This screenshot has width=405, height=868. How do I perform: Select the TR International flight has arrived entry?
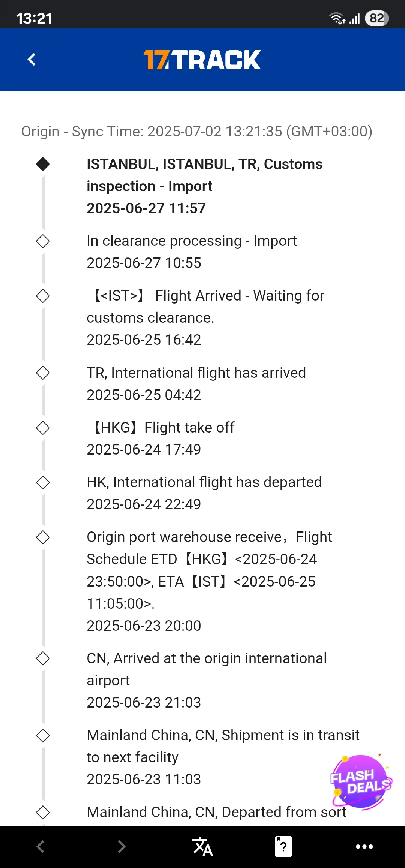[x=196, y=383]
